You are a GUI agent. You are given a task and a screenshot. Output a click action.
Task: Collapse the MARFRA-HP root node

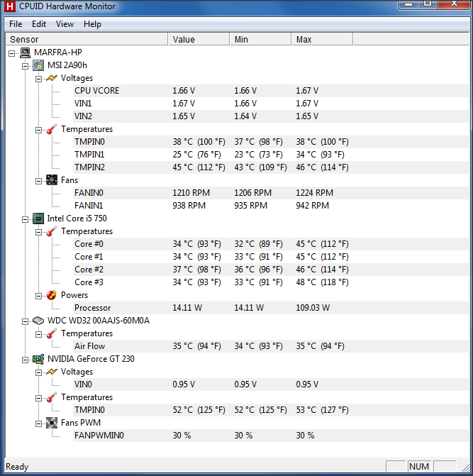point(12,53)
